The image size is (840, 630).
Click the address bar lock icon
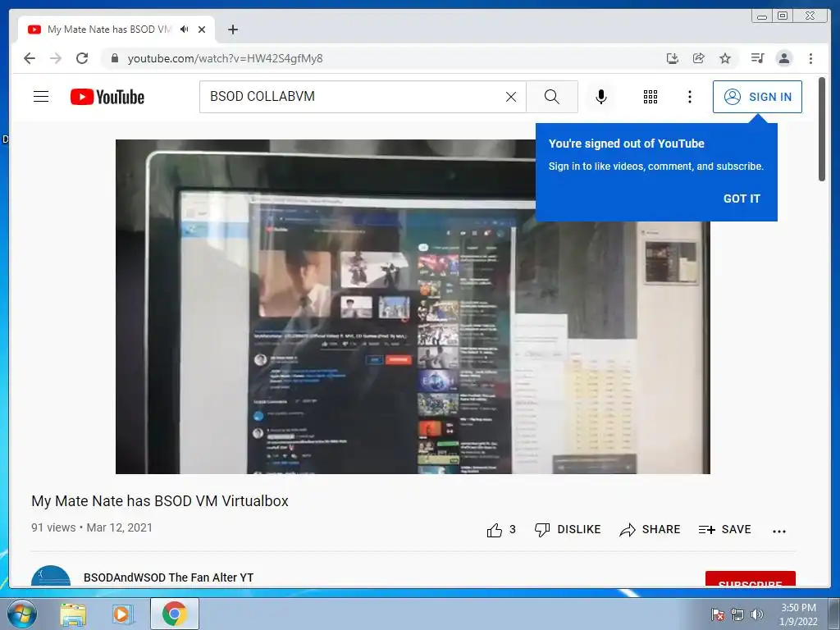[x=114, y=58]
